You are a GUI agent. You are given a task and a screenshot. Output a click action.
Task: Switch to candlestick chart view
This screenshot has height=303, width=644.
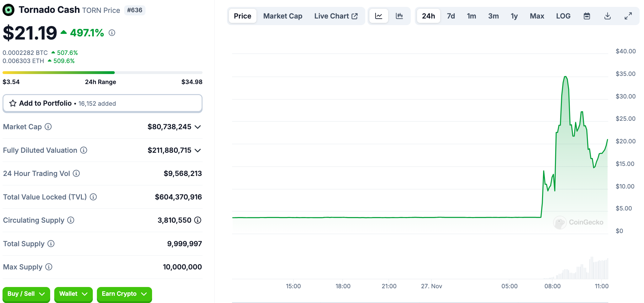point(399,16)
